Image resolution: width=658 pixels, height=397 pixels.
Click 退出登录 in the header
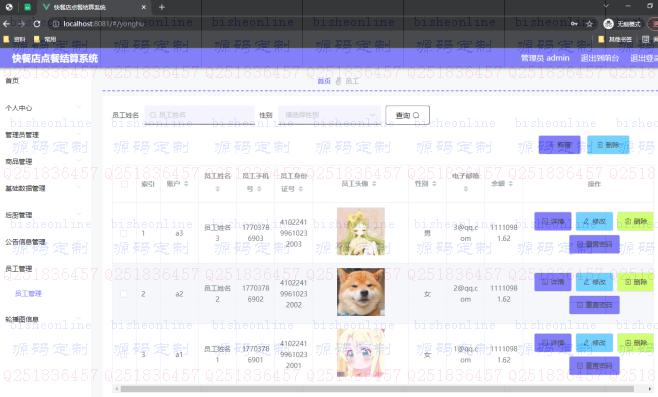tap(644, 58)
